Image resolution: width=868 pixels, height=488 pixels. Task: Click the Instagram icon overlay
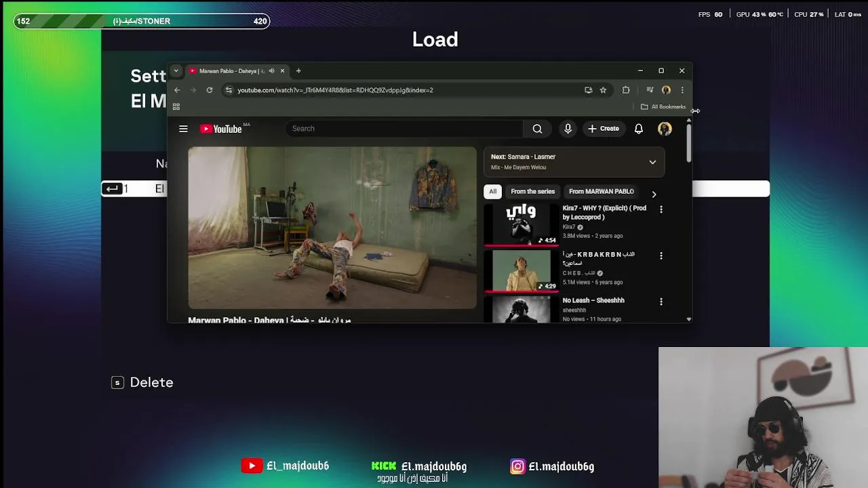coord(517,466)
